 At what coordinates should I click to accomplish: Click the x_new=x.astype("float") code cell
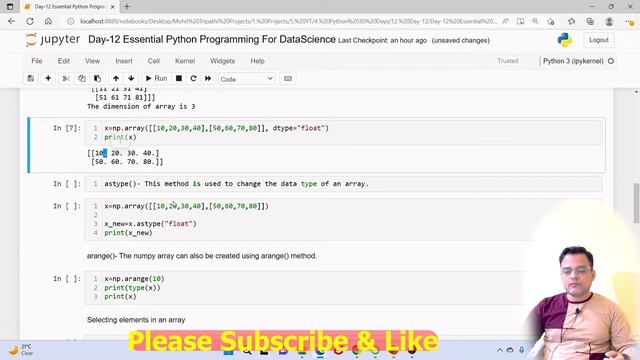click(343, 219)
